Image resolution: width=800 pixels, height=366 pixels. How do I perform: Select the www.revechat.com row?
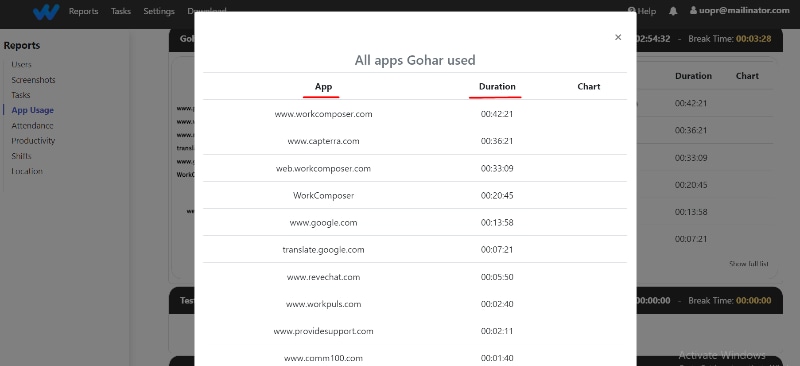tap(415, 277)
